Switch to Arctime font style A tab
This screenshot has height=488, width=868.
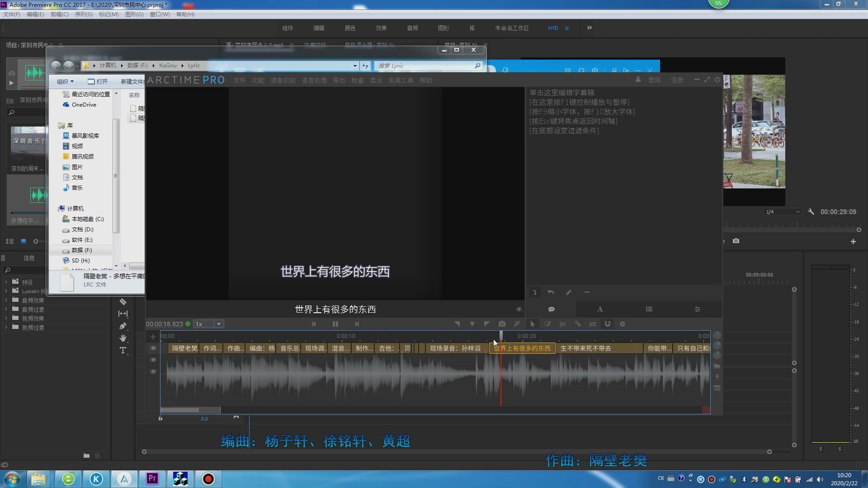600,310
